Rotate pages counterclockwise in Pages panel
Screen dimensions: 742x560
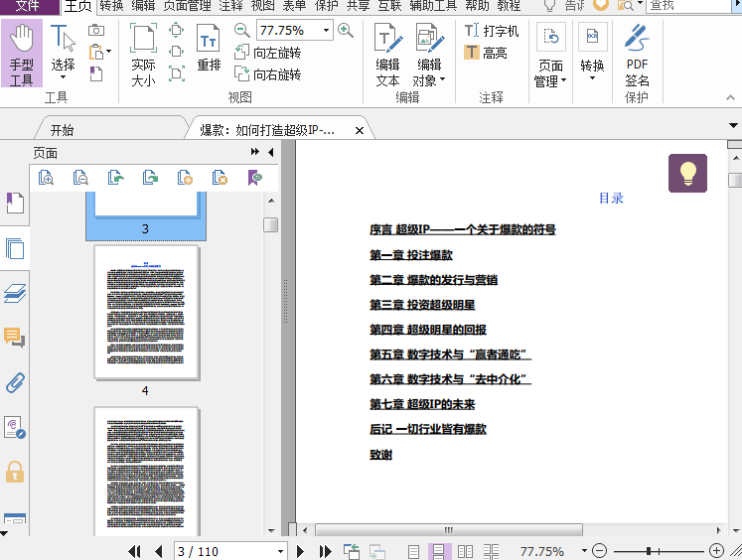point(115,178)
